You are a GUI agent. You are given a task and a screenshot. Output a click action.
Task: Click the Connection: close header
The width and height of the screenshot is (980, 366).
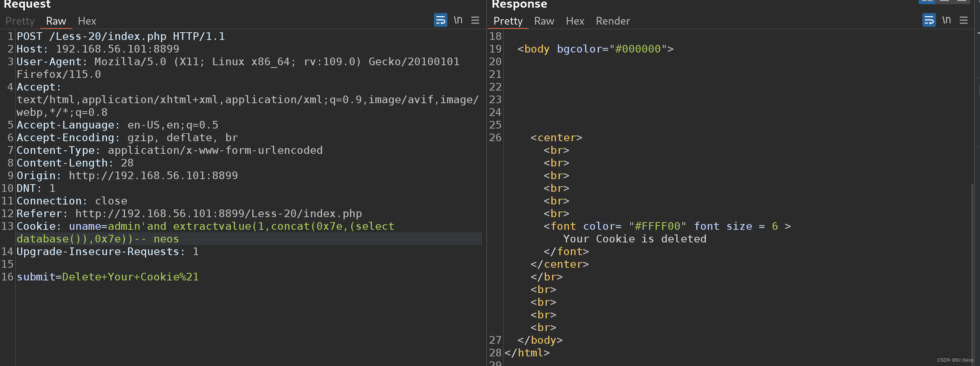[72, 201]
